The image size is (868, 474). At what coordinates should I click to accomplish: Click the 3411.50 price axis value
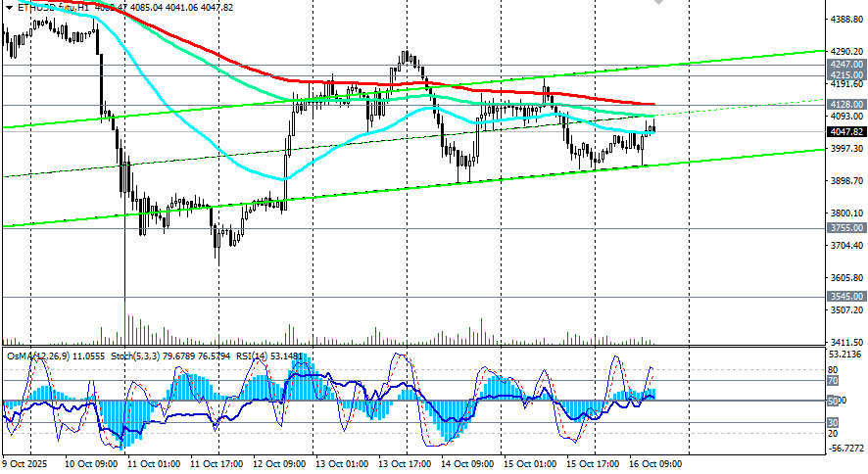pyautogui.click(x=847, y=343)
